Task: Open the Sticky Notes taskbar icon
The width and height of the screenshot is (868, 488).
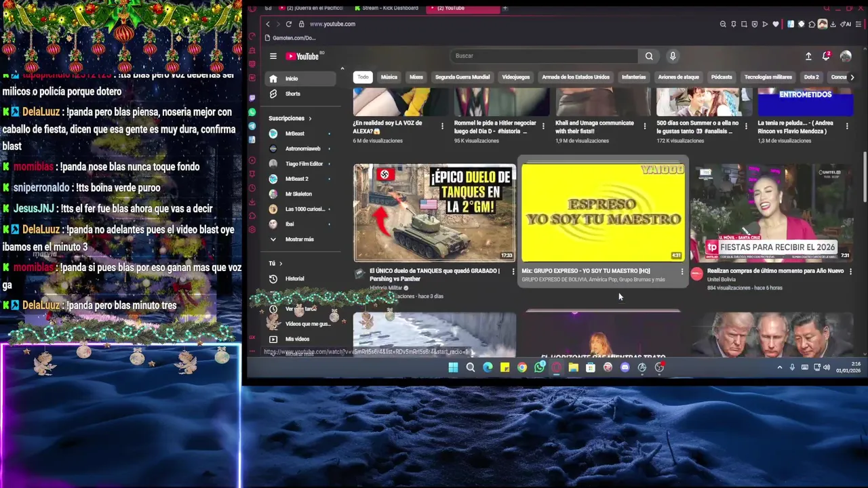Action: click(505, 367)
